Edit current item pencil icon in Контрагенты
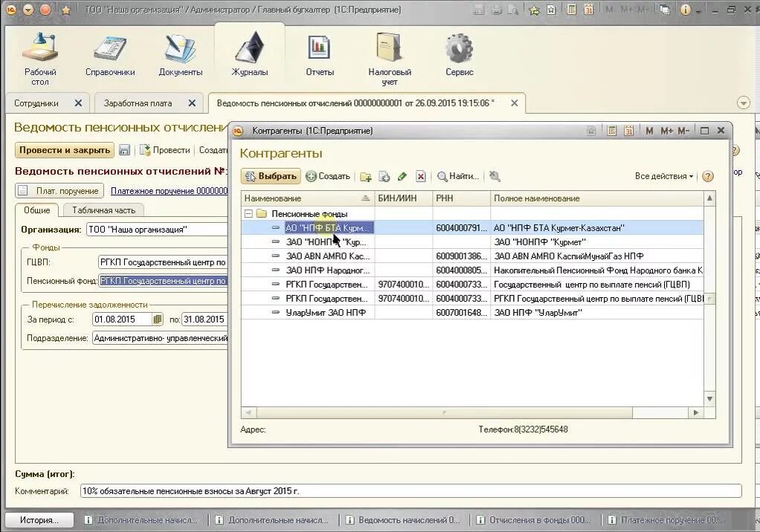 tap(402, 176)
